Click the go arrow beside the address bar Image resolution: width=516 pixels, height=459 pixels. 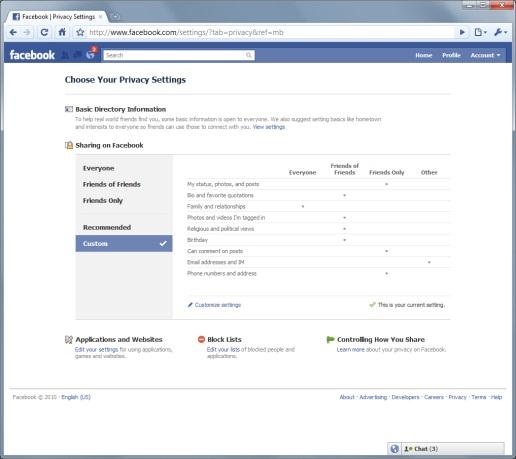tap(462, 32)
